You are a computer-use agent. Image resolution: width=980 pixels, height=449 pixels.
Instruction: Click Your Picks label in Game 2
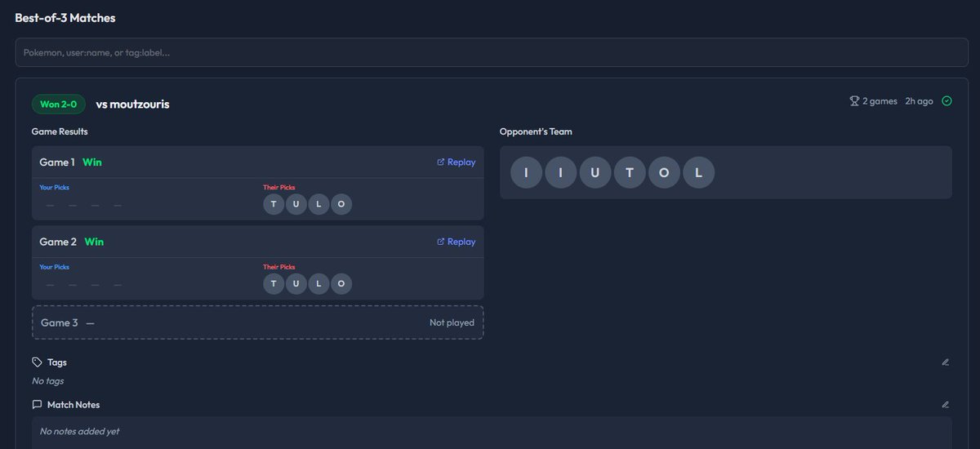[55, 267]
